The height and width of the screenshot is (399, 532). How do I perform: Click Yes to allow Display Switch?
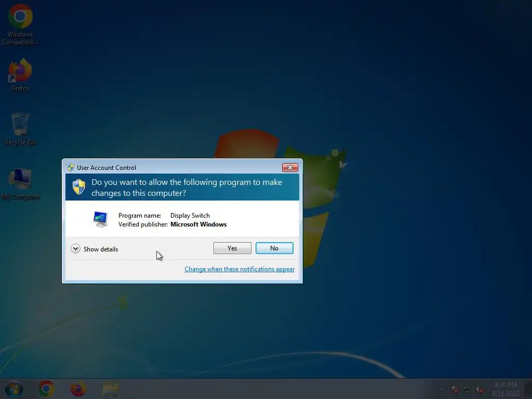tap(232, 248)
